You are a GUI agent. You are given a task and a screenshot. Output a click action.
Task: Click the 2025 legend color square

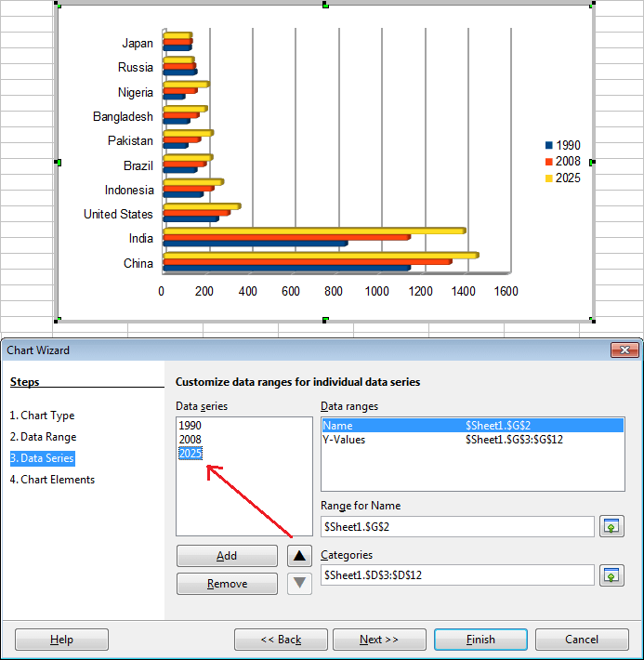(x=549, y=178)
